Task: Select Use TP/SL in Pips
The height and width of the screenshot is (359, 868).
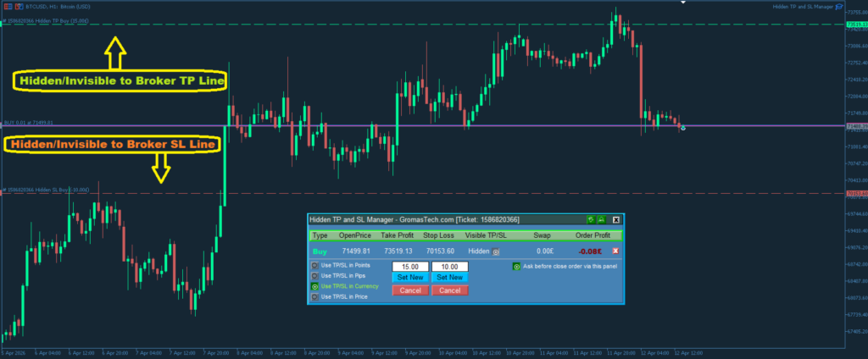Action: pos(314,275)
